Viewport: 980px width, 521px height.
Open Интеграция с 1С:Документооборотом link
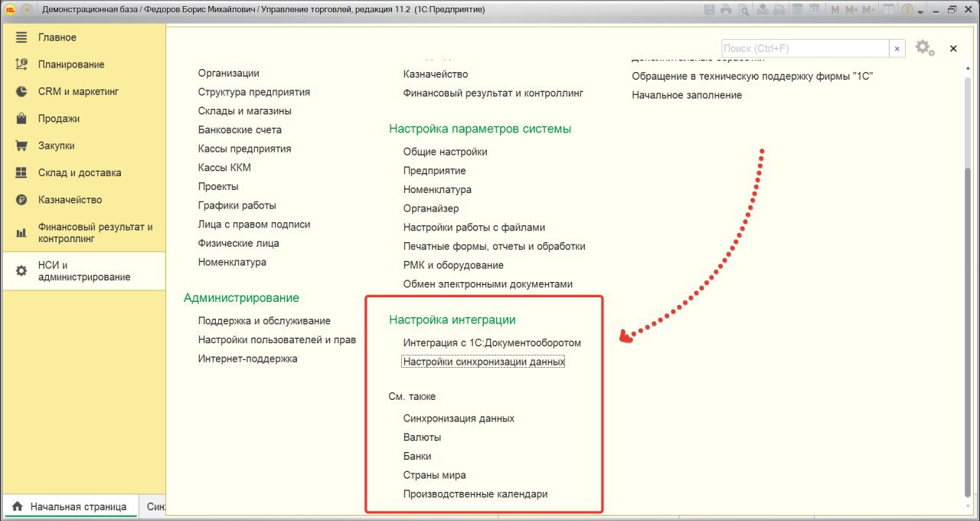[492, 342]
